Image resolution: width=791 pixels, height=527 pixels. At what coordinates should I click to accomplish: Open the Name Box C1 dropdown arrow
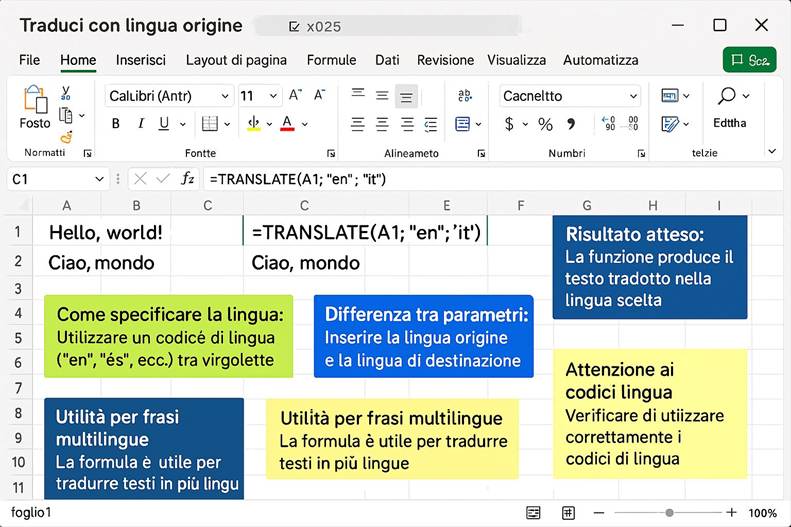(99, 179)
